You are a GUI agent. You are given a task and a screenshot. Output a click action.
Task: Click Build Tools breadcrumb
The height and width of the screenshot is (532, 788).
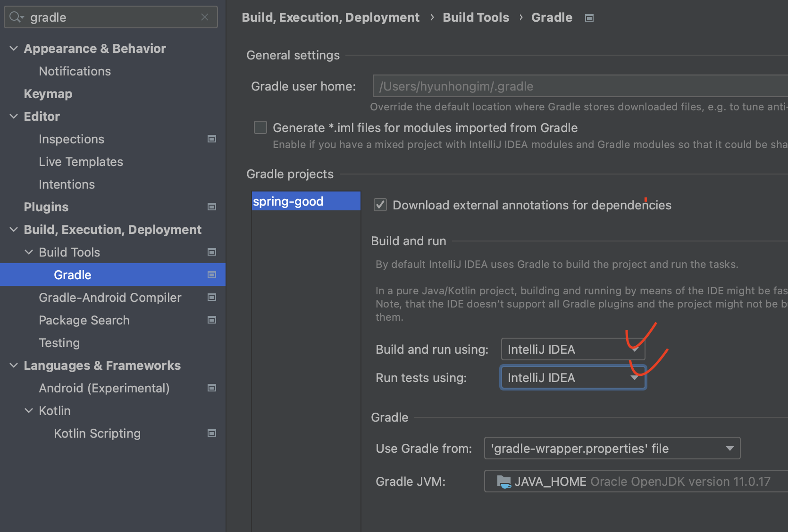(x=476, y=17)
